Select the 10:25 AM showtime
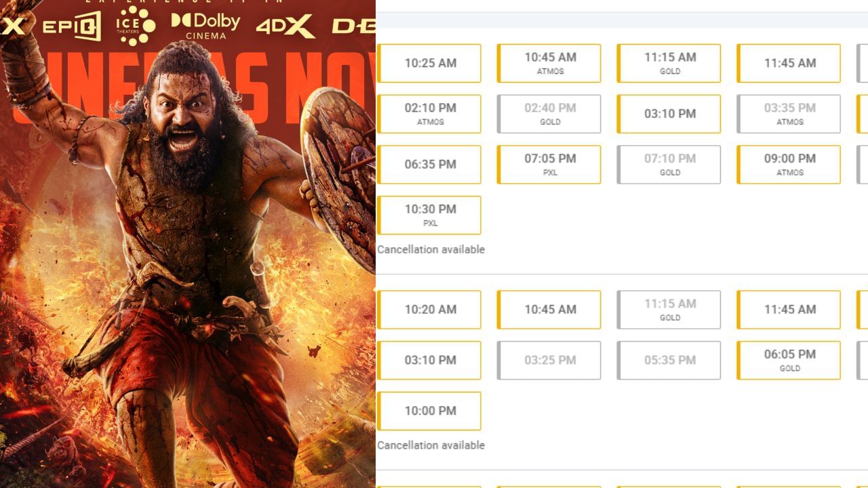 429,63
